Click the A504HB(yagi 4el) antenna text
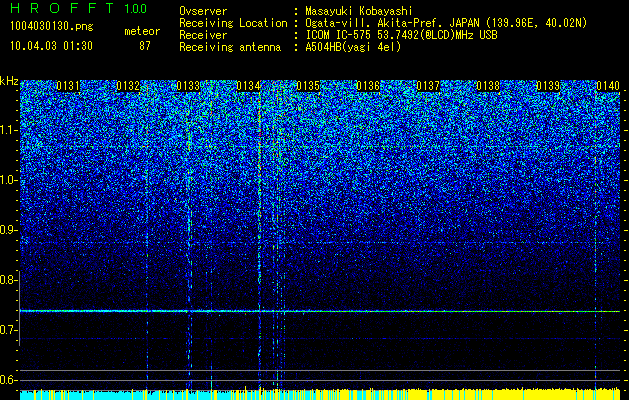The width and height of the screenshot is (629, 400). [x=353, y=47]
